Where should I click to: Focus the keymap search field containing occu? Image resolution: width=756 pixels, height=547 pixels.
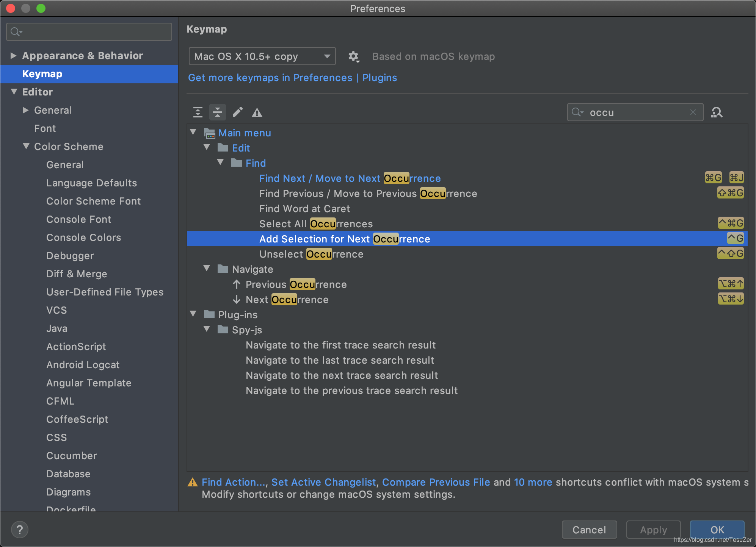click(635, 112)
